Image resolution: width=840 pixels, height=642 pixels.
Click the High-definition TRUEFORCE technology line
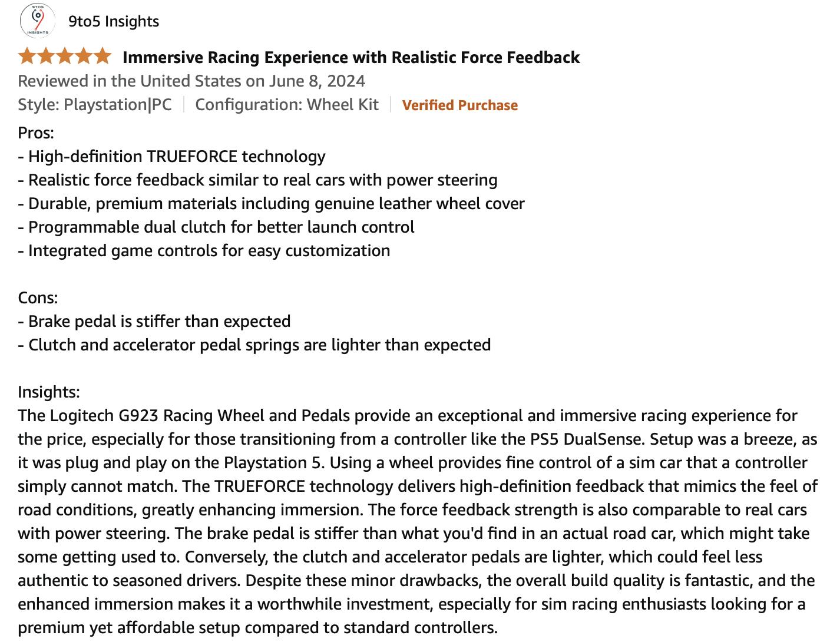pos(171,157)
